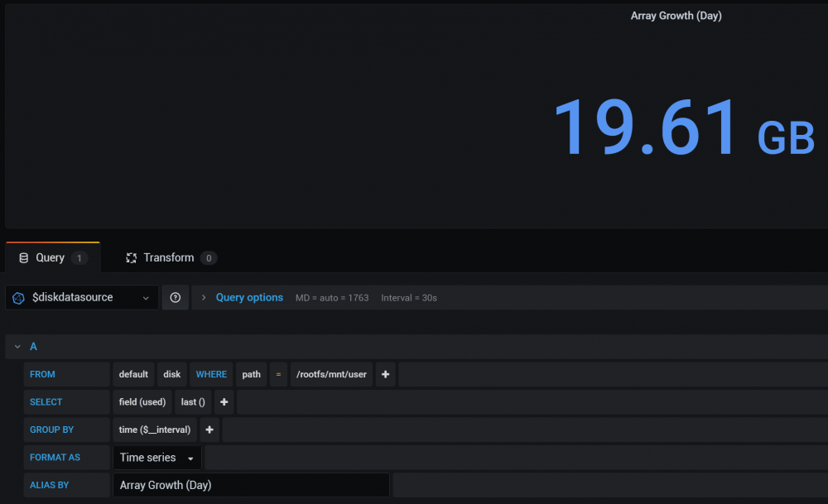Click the data source logo icon beside $diskdatasource

[18, 298]
